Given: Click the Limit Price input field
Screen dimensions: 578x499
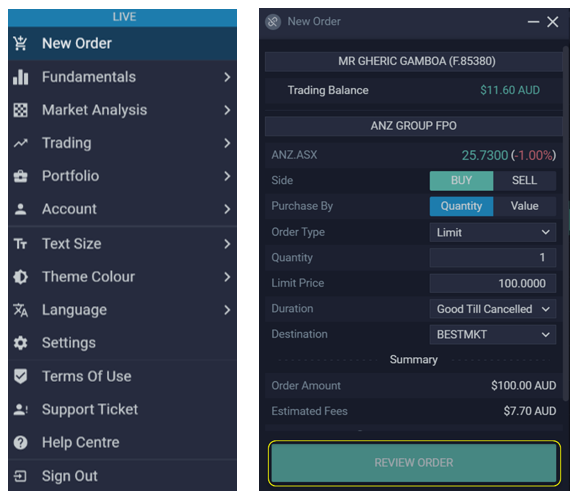Looking at the screenshot, I should (492, 283).
